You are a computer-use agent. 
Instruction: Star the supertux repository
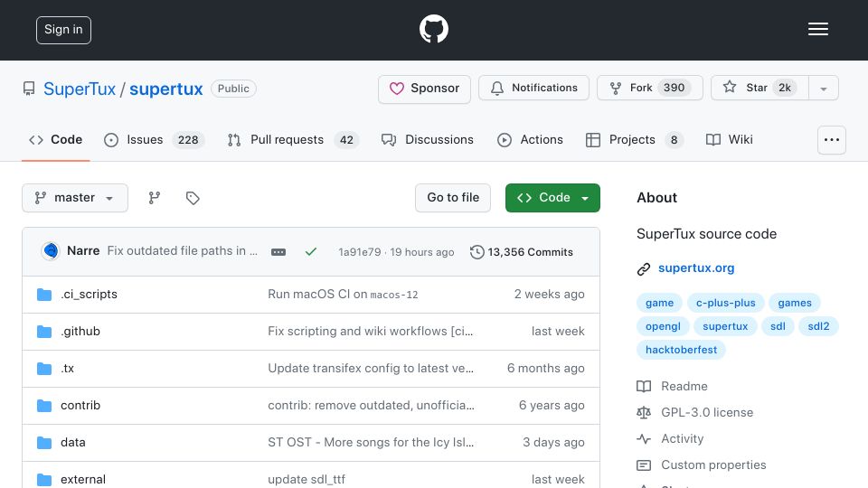(x=759, y=88)
